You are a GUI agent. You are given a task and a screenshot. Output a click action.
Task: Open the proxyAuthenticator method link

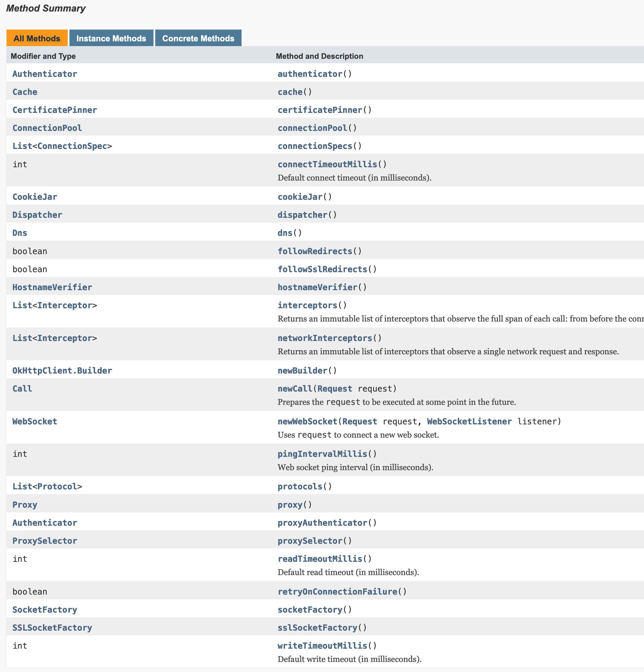tap(322, 523)
